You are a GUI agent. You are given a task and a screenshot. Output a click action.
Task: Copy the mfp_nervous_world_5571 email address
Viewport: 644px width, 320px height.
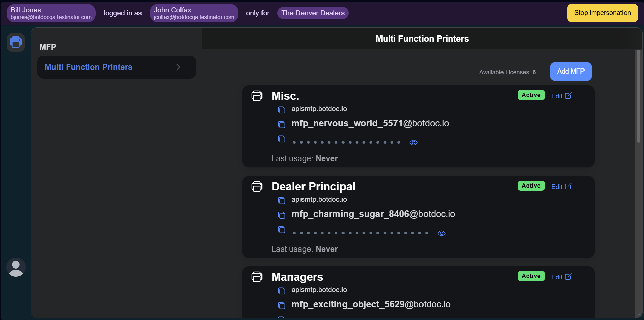281,124
